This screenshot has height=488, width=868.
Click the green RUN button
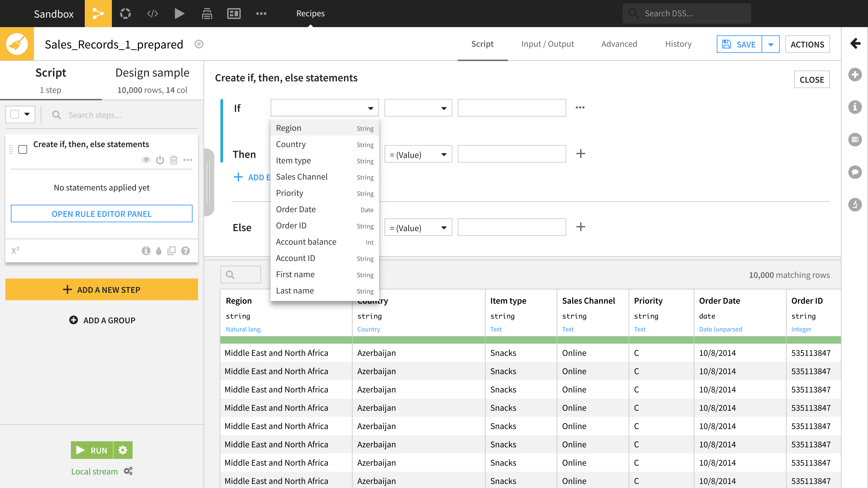coord(92,450)
